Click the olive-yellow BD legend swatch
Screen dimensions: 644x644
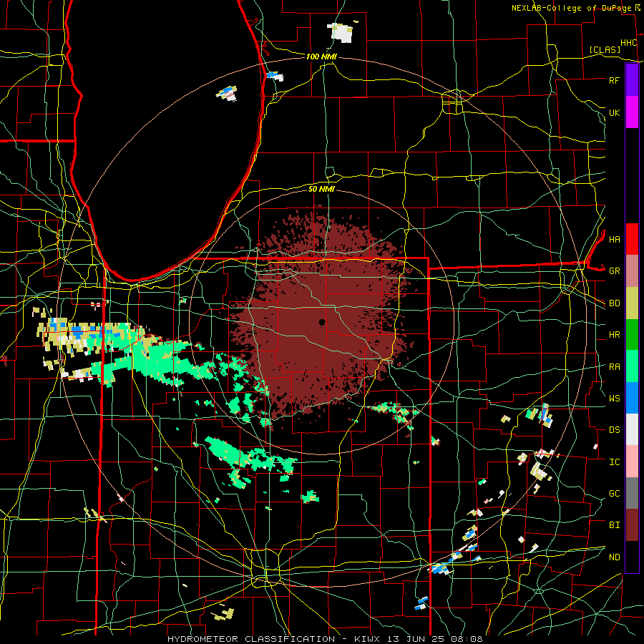(x=632, y=303)
